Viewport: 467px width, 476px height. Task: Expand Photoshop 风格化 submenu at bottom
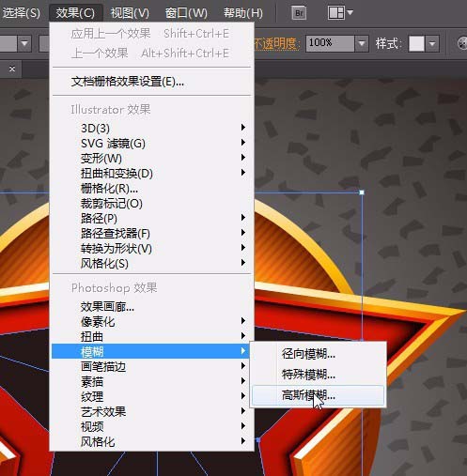click(x=151, y=441)
